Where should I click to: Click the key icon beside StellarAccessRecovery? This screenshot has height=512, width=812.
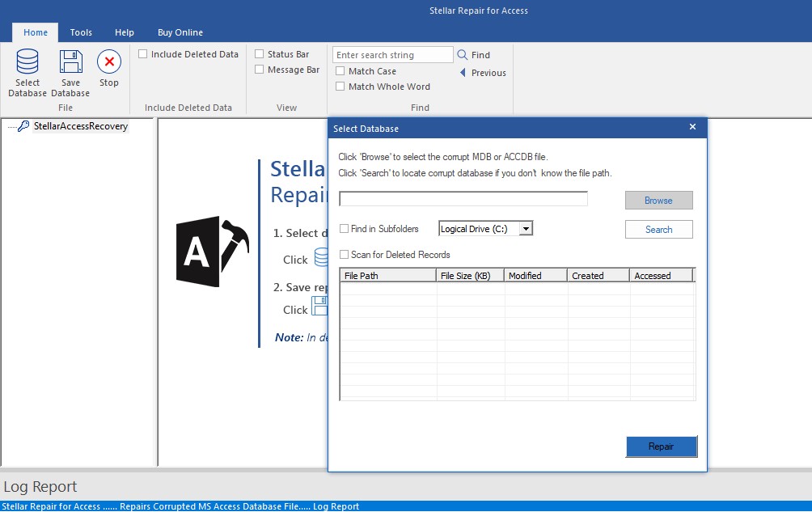click(23, 126)
